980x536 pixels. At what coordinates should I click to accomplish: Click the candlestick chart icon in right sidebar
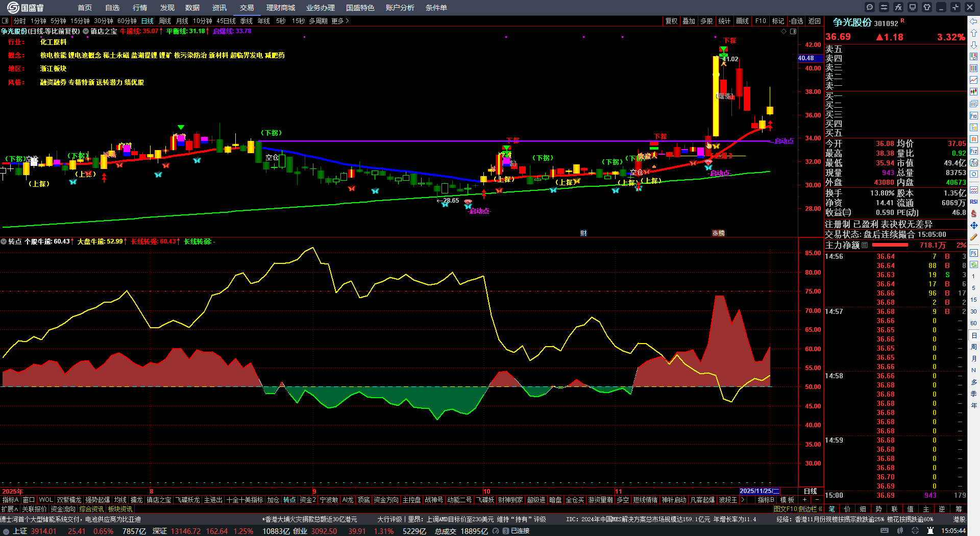point(974,92)
